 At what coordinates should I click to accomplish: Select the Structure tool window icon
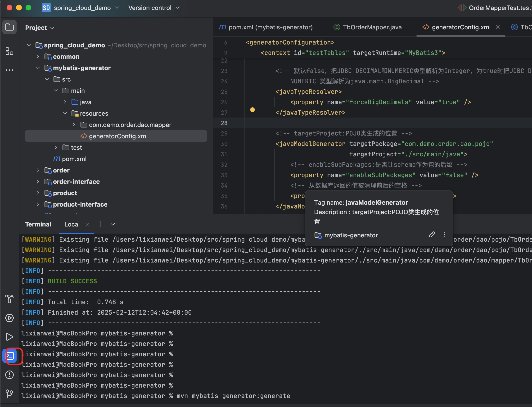[x=9, y=51]
